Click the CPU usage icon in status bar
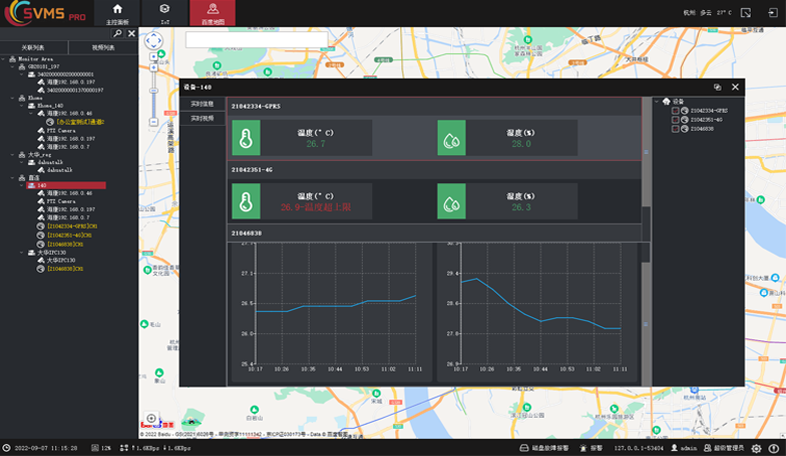The image size is (786, 456). [95, 448]
